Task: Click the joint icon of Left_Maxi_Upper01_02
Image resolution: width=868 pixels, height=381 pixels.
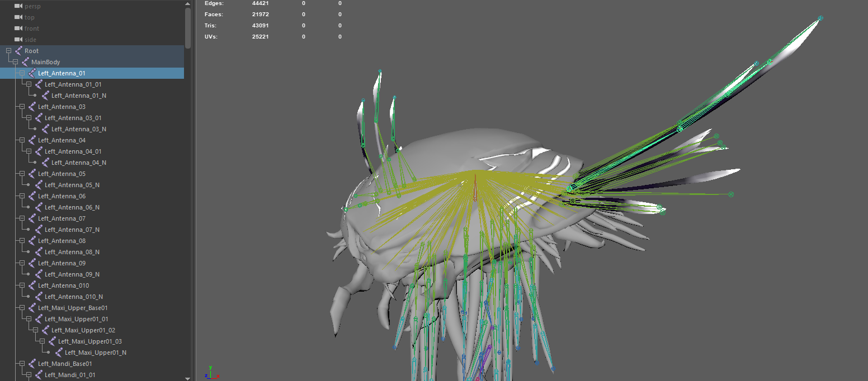Action: [45, 330]
